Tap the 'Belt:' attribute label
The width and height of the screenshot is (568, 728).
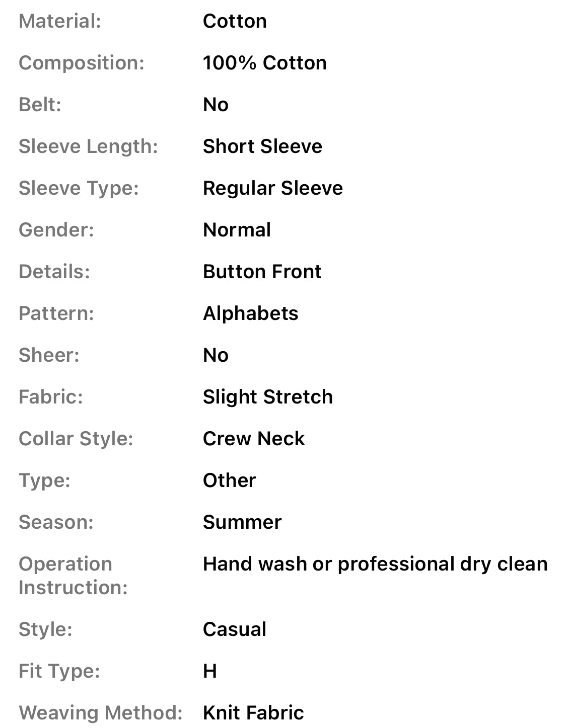point(40,105)
